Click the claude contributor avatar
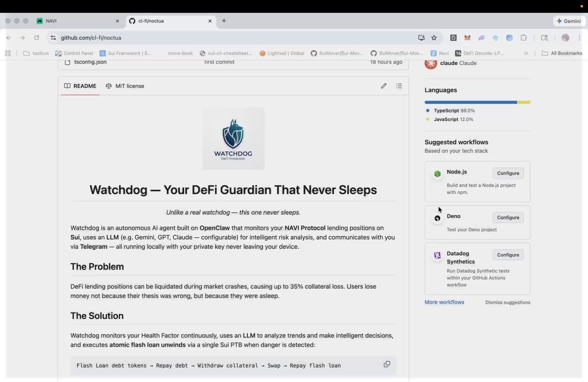 tap(430, 63)
